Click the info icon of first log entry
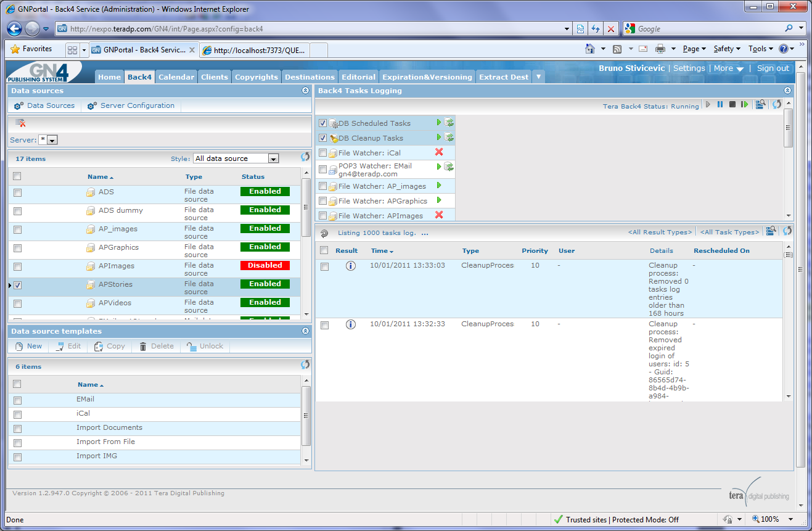 (x=351, y=266)
